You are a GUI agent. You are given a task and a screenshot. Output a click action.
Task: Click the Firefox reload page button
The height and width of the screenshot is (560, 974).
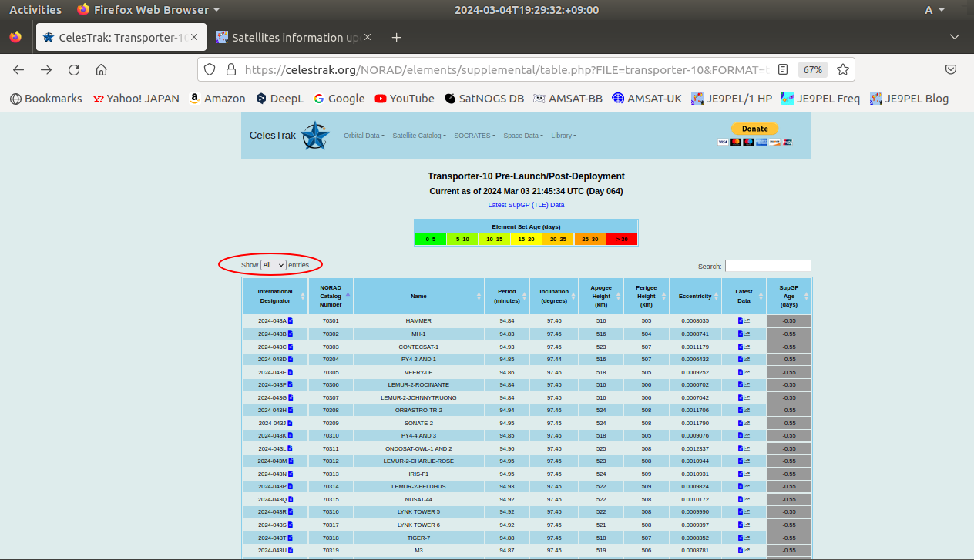74,70
